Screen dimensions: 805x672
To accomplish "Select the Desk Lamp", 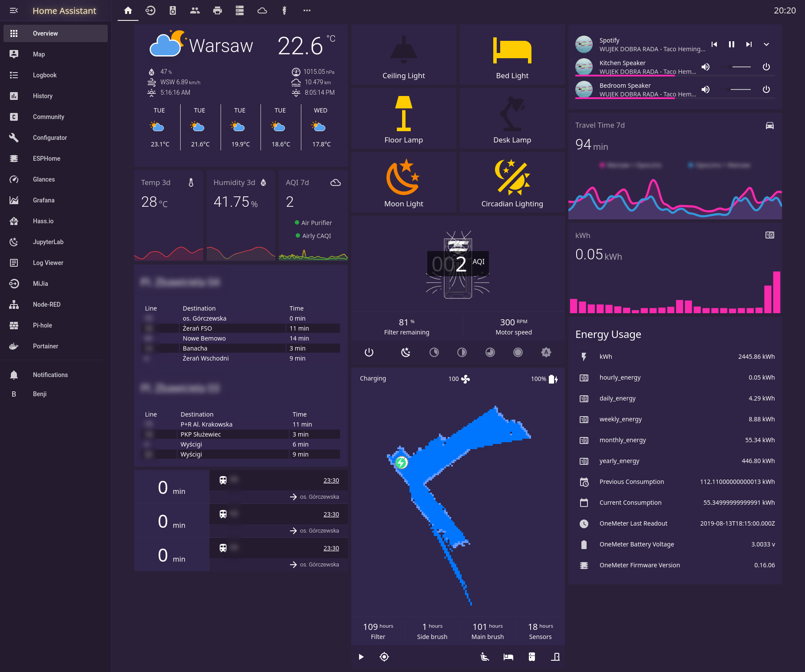I will click(512, 118).
